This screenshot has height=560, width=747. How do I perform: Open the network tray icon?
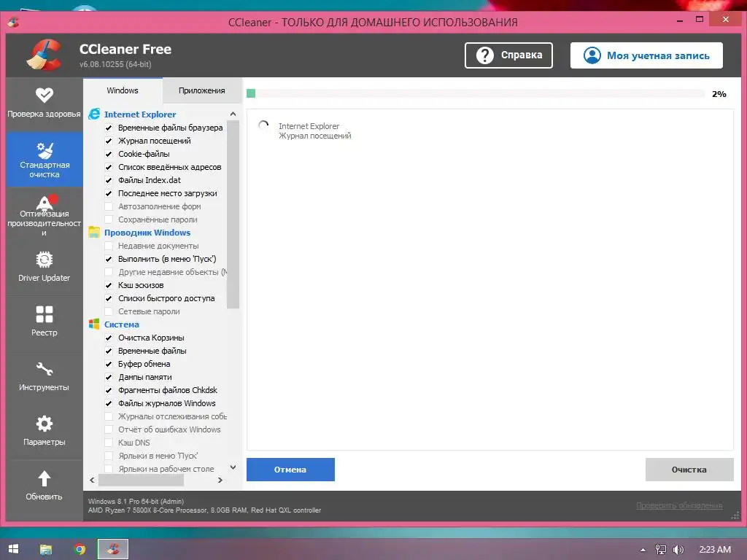[x=661, y=550]
